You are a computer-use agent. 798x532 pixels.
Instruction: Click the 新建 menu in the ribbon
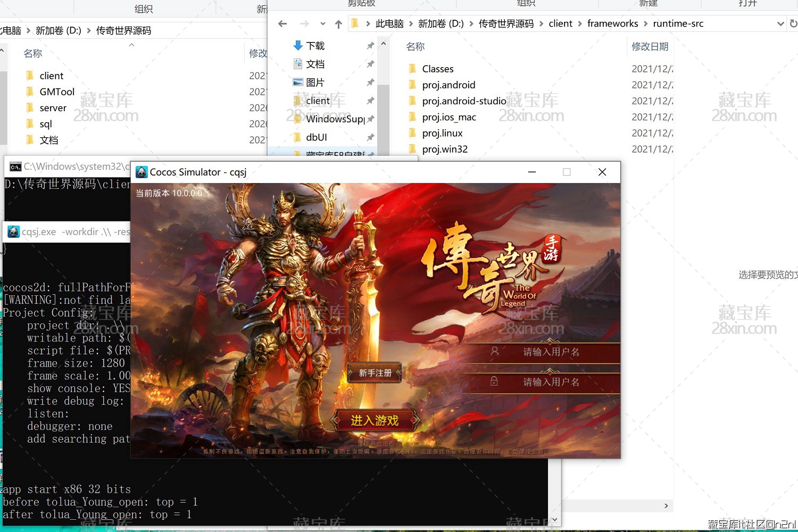(649, 4)
